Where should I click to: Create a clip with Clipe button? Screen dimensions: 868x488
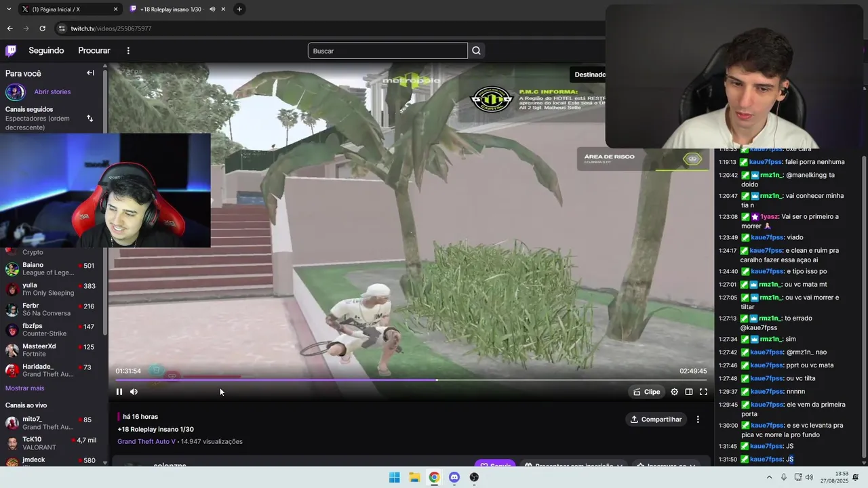click(647, 392)
